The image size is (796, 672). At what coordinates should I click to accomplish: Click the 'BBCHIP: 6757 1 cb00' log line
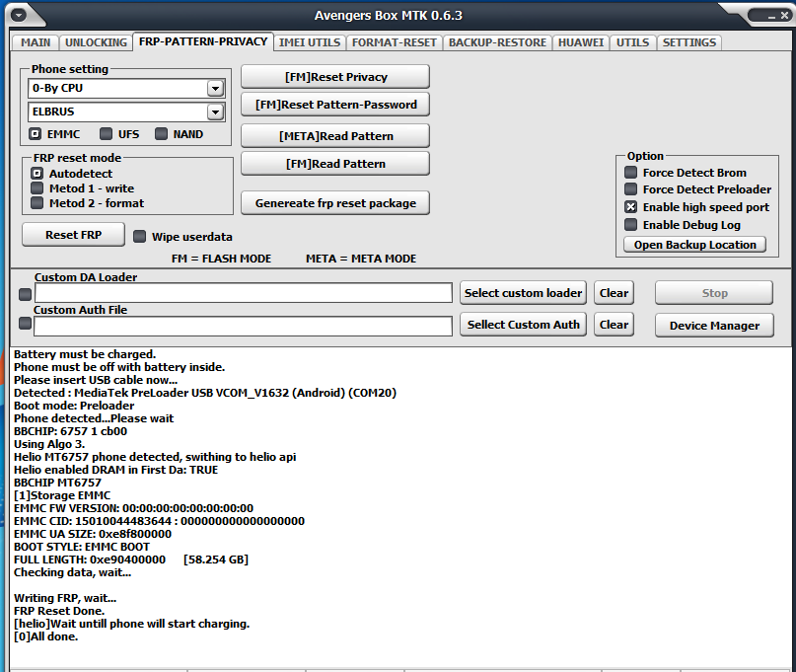pos(70,431)
